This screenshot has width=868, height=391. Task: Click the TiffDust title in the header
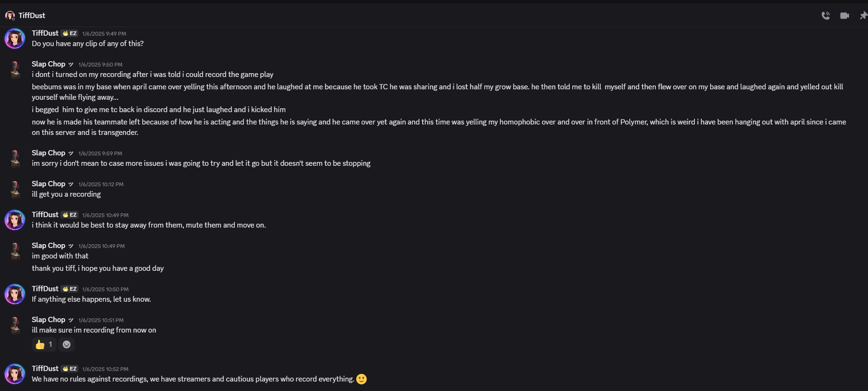(32, 16)
